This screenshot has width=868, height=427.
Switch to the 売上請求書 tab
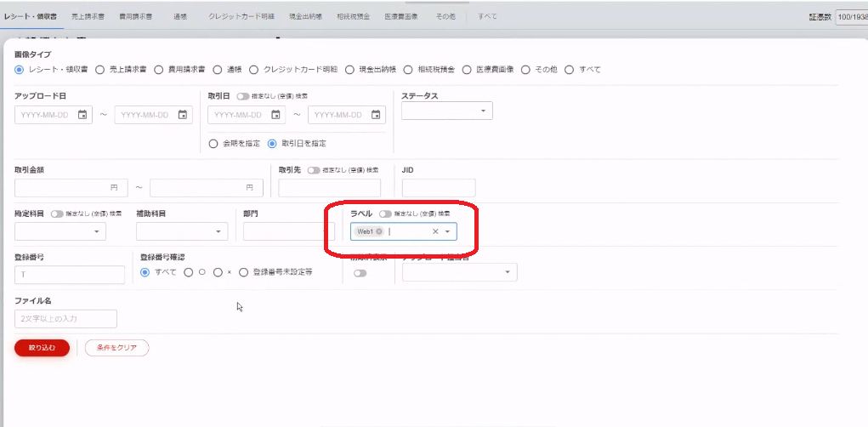click(x=88, y=17)
